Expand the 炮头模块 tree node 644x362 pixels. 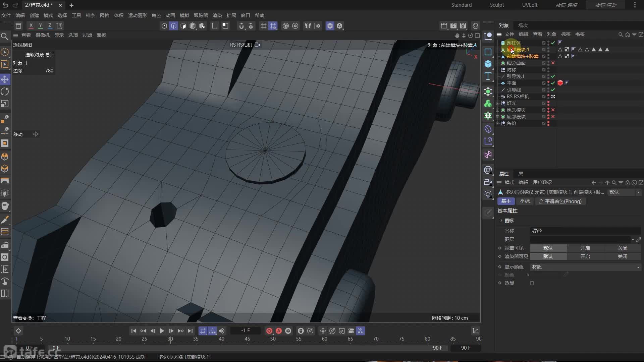point(498,110)
